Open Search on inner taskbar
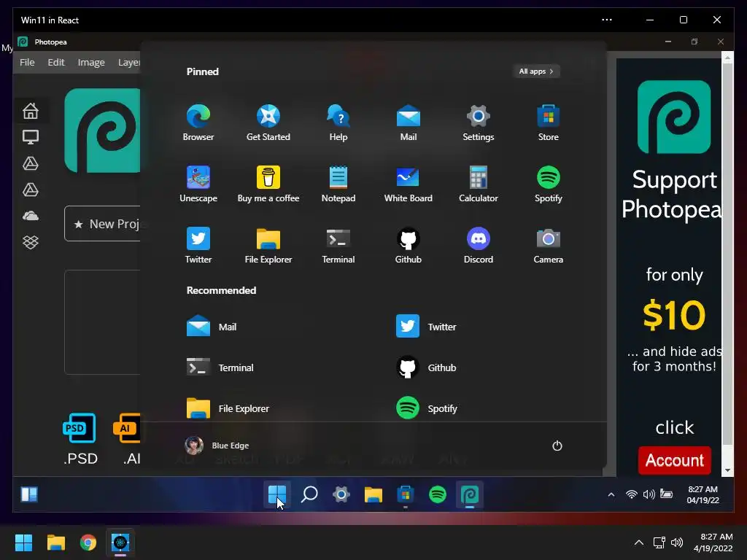 [309, 494]
